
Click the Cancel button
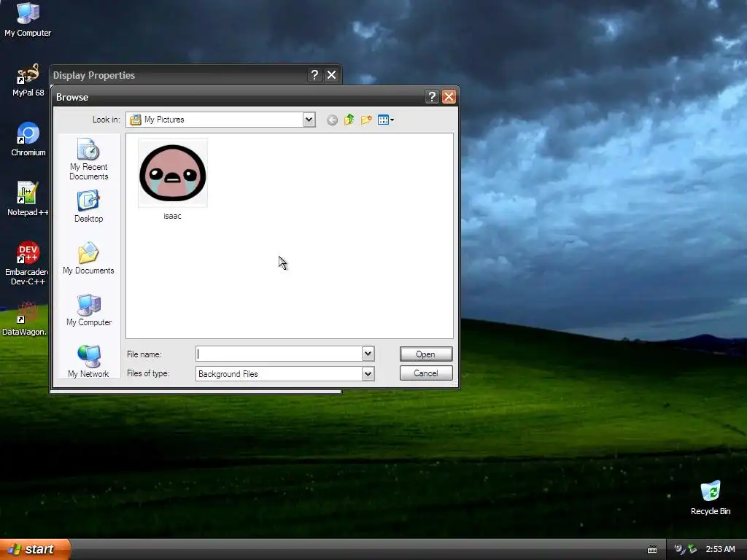[426, 373]
